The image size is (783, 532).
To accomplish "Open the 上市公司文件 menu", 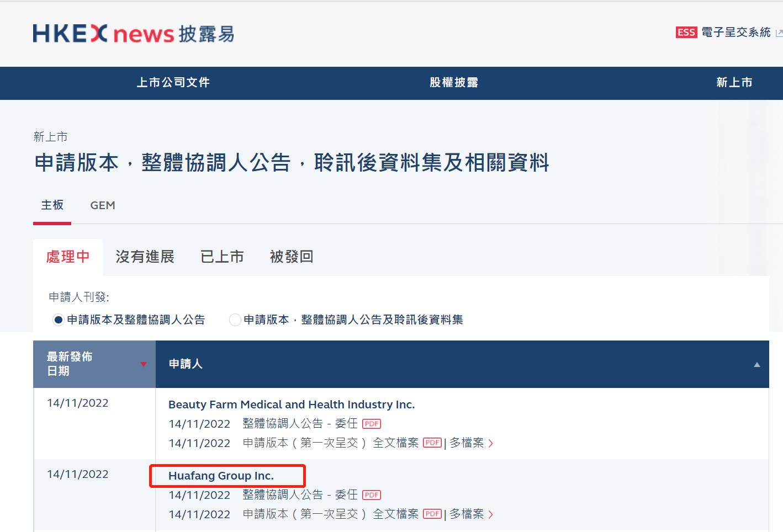I will point(173,83).
